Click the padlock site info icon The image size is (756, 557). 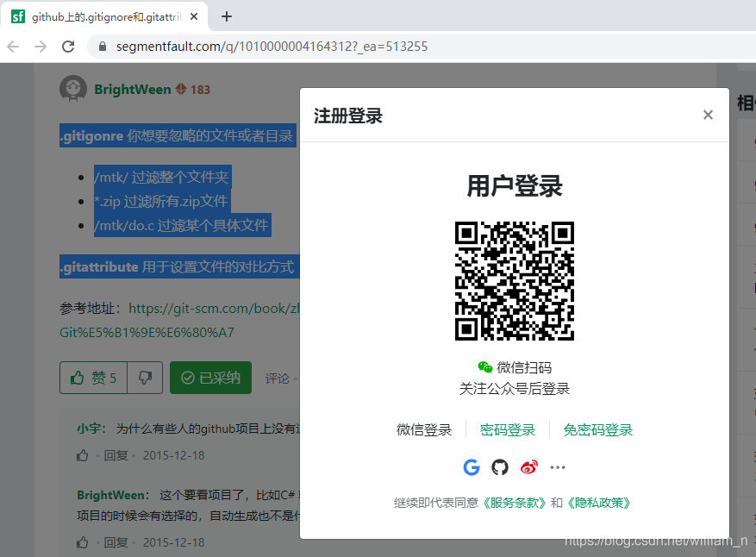(103, 47)
